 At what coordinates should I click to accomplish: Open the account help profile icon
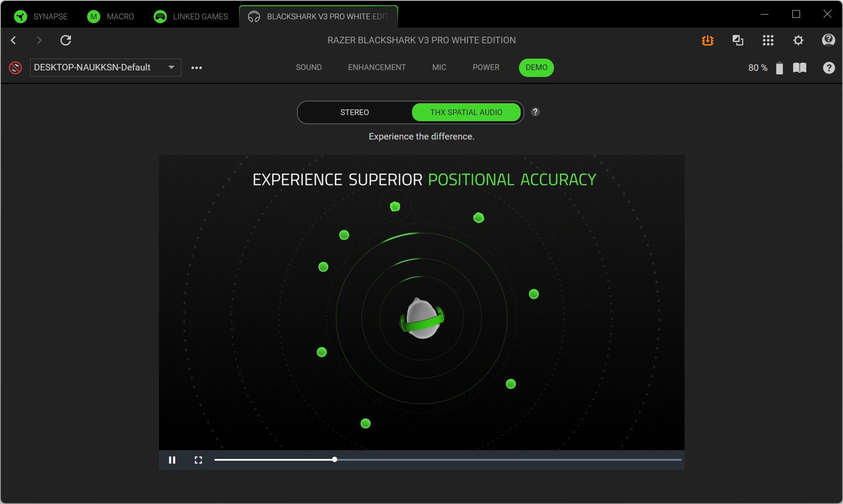[x=828, y=40]
